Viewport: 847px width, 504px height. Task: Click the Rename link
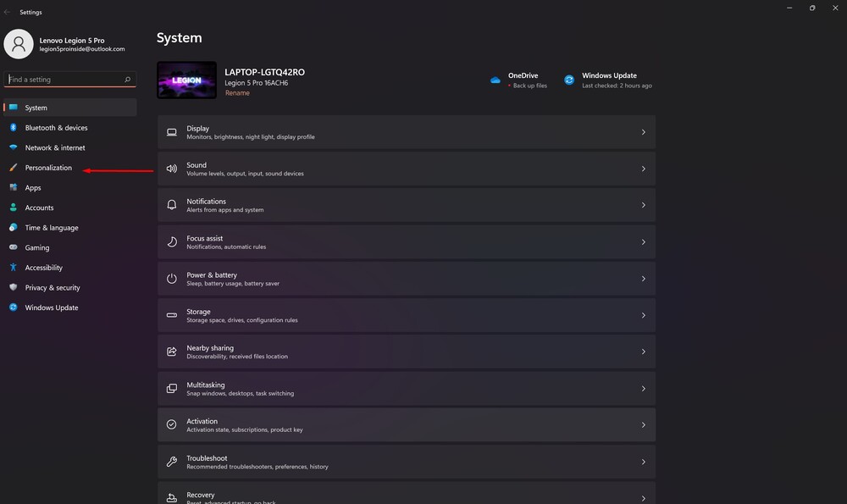click(x=237, y=93)
